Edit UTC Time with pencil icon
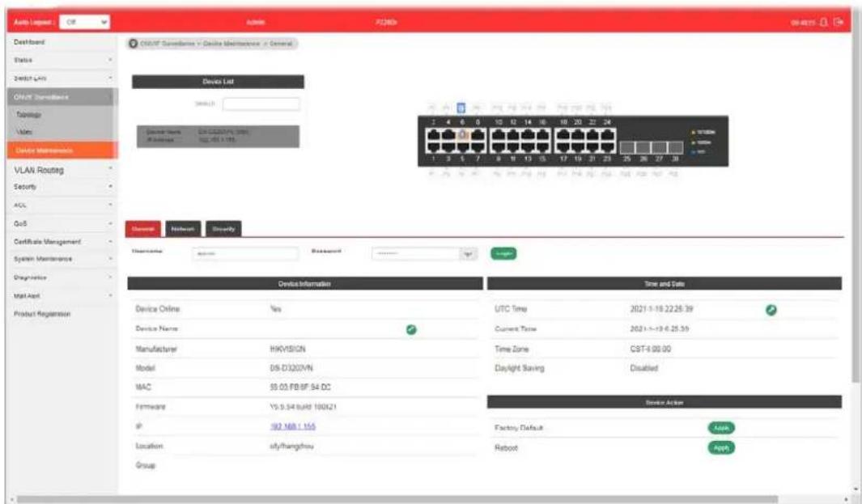This screenshot has height=504, width=862. pos(771,310)
